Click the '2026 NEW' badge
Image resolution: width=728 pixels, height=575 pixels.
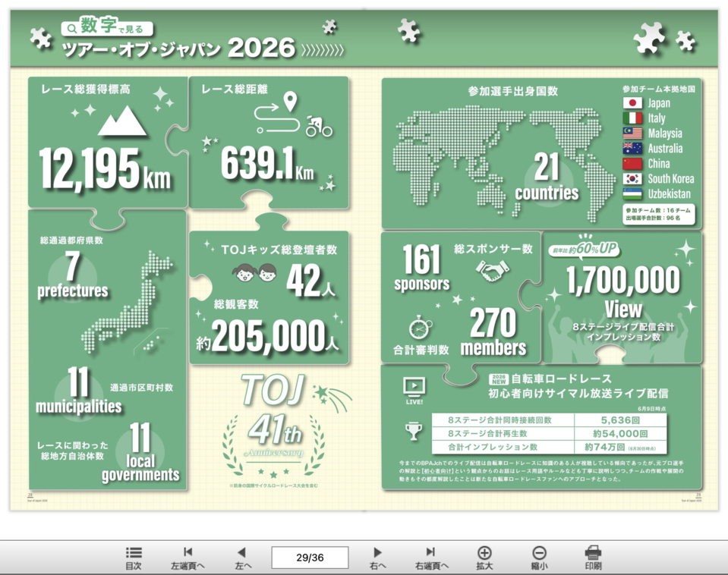tap(499, 379)
